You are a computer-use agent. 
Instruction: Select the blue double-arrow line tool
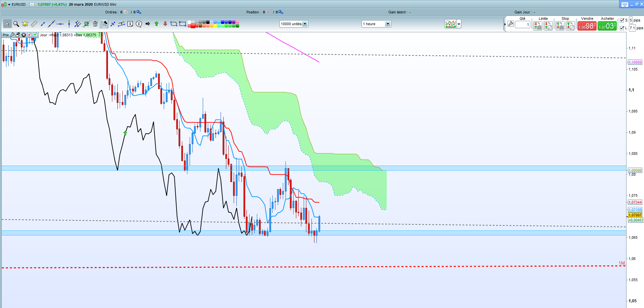(113, 24)
